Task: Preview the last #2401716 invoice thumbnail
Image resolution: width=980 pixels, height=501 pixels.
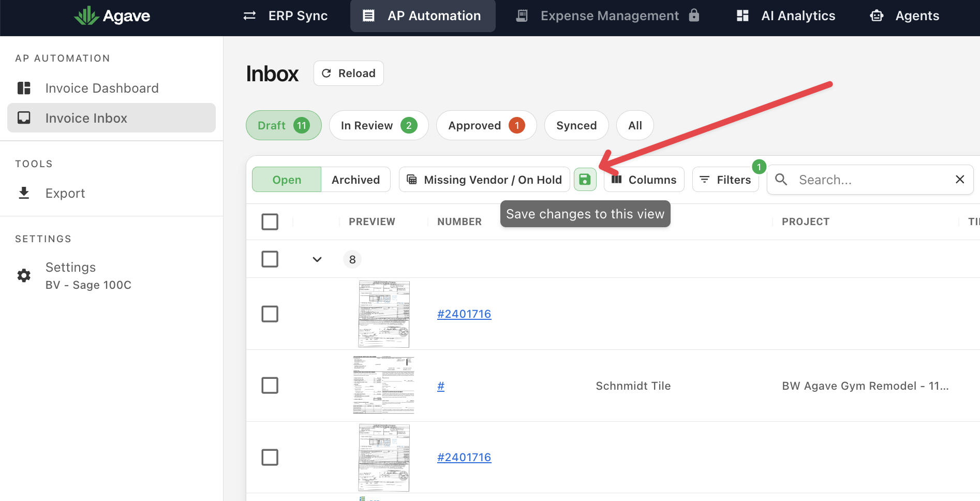Action: pyautogui.click(x=384, y=458)
